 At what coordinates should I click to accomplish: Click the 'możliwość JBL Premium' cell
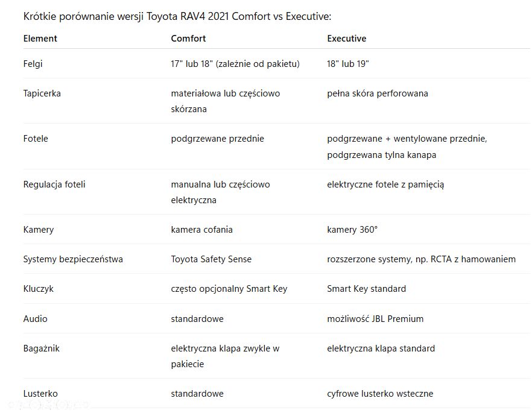[x=375, y=319]
